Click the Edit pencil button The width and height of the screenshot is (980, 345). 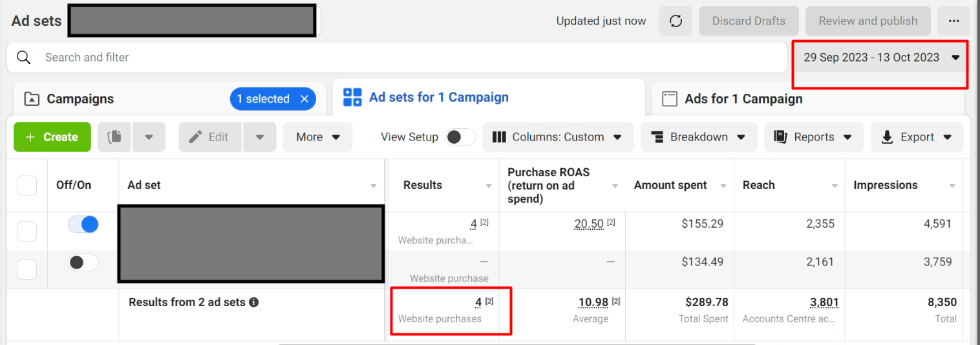click(210, 137)
